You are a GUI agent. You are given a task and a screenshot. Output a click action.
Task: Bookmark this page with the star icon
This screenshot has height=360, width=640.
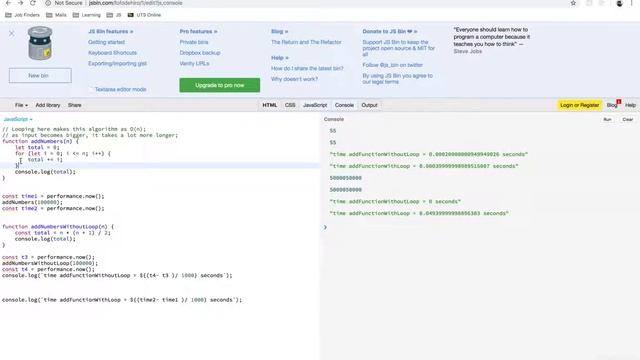[x=573, y=3]
